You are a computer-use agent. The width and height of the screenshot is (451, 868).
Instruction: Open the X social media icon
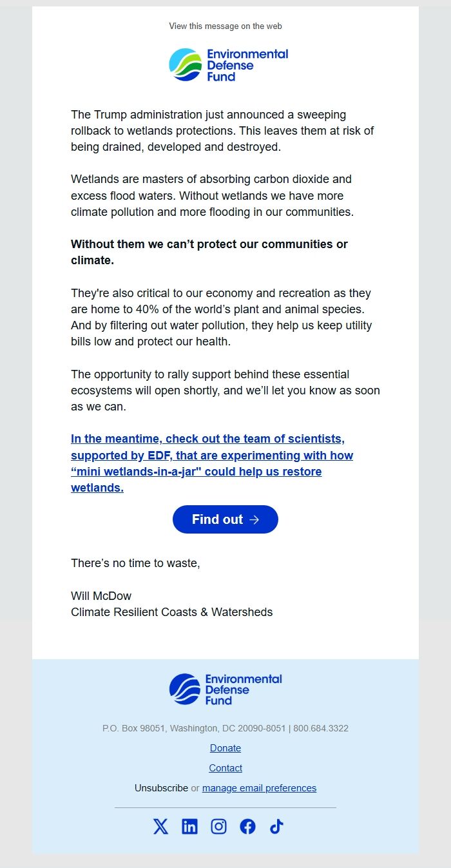tap(160, 826)
